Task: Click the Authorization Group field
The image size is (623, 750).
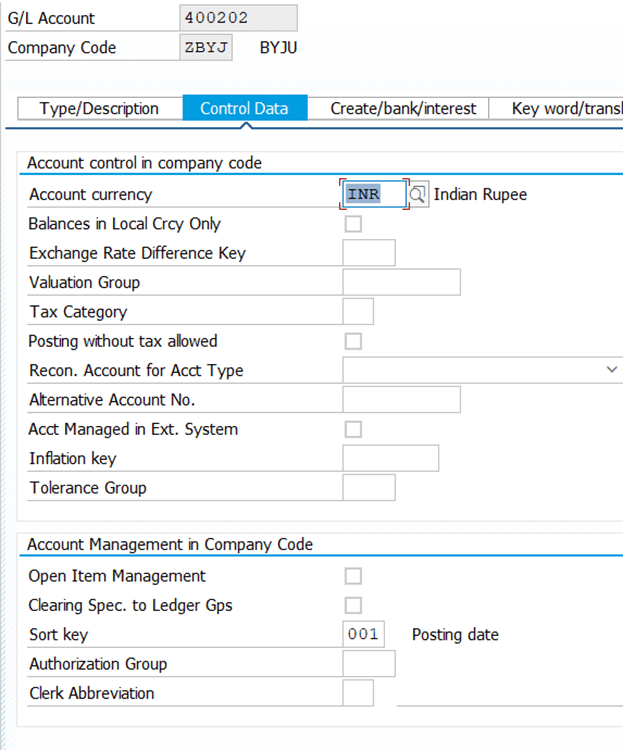Action: pyautogui.click(x=369, y=664)
